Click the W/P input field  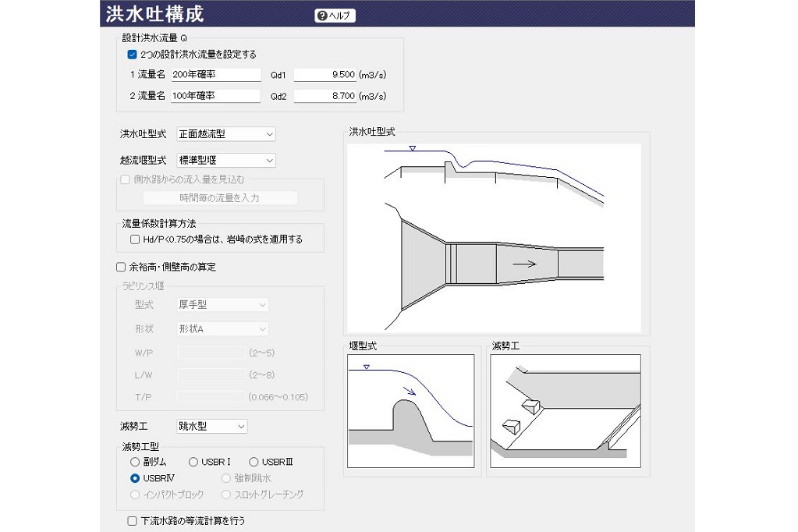point(211,353)
